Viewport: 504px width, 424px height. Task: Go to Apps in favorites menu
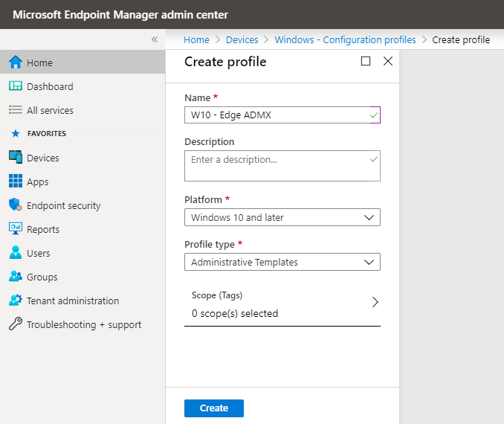click(83, 182)
